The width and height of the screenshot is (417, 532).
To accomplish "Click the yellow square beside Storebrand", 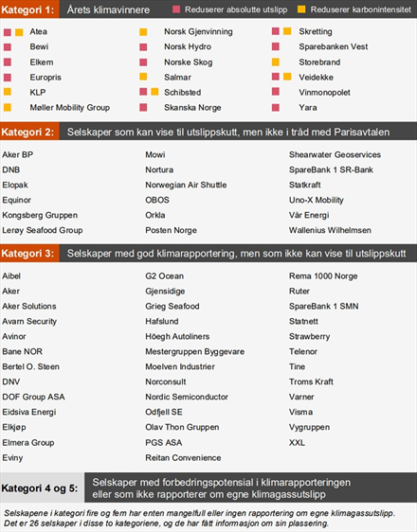I will click(276, 62).
